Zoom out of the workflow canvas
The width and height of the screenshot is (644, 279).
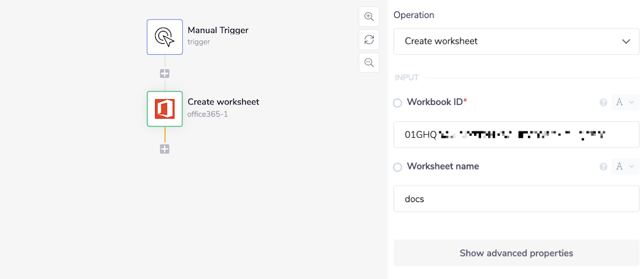tap(369, 63)
